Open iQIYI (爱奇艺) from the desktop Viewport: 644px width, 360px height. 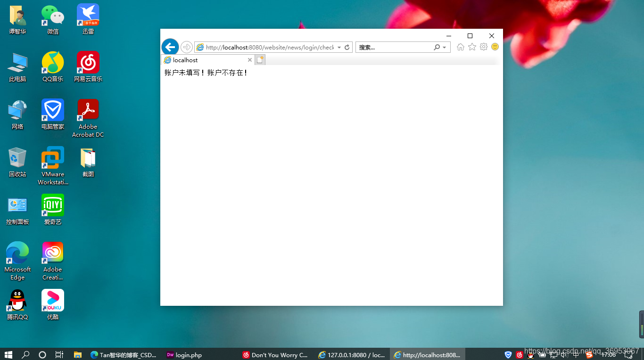click(x=52, y=205)
